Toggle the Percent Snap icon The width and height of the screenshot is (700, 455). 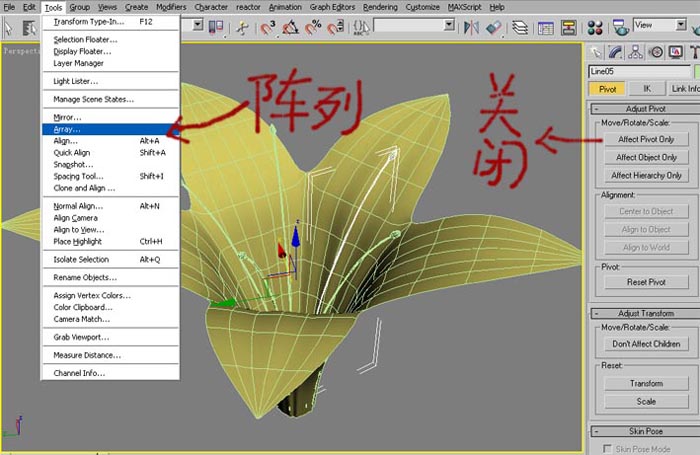coord(313,28)
